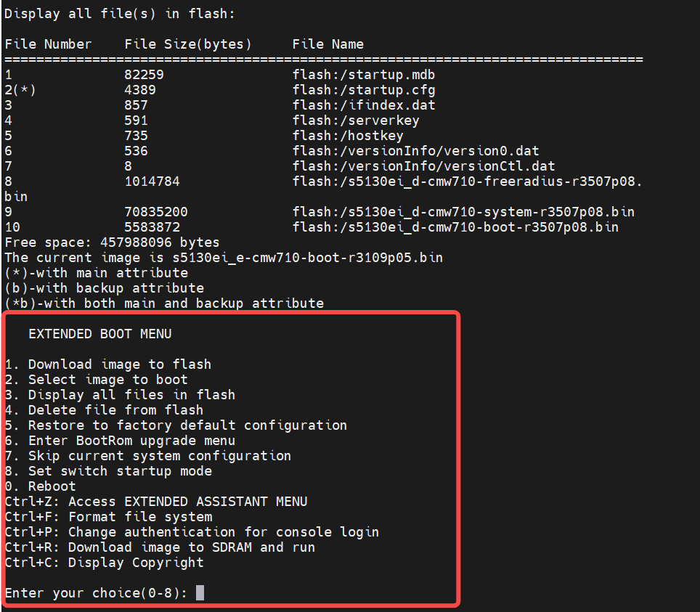Click the 'Enter BootRom upgrade menu' line
The image size is (700, 612).
point(120,441)
